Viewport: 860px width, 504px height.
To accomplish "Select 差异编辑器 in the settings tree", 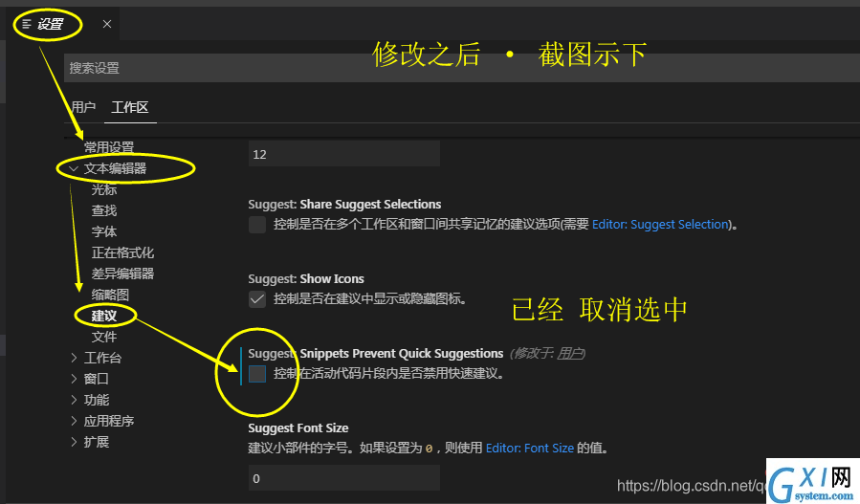I will tap(122, 274).
